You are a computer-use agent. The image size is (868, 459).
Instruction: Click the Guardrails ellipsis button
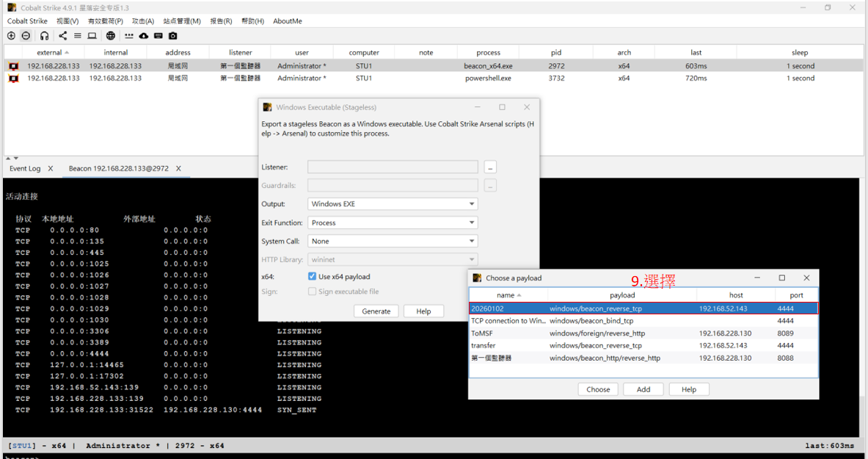pyautogui.click(x=490, y=186)
